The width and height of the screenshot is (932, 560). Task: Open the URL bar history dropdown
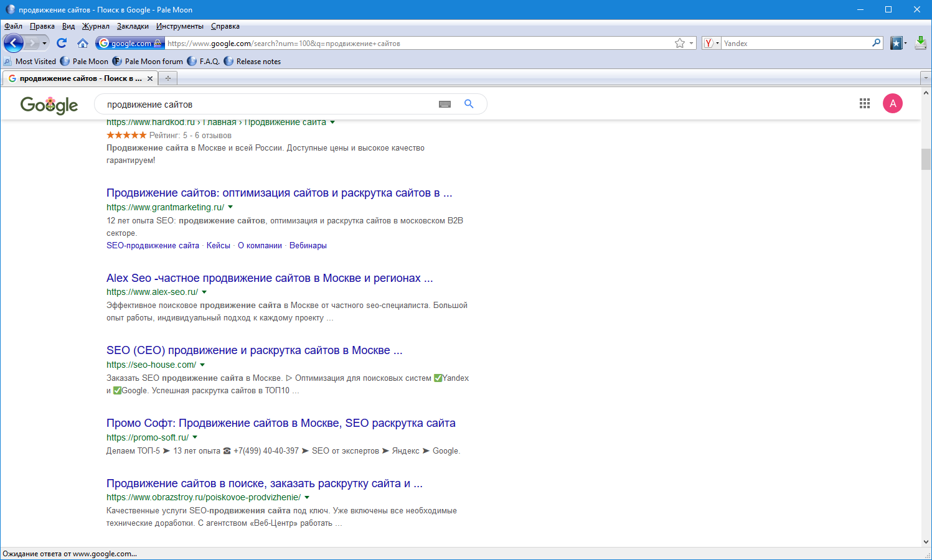coord(691,43)
